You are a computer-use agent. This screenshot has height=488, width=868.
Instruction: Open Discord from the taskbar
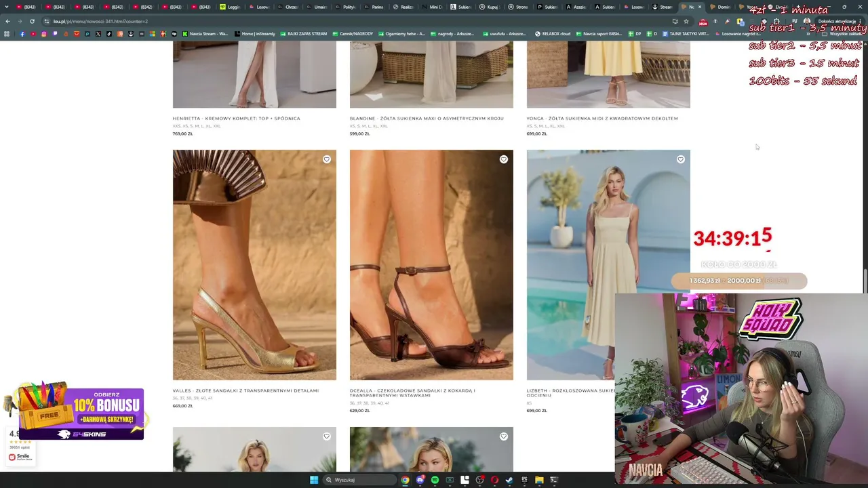(420, 480)
